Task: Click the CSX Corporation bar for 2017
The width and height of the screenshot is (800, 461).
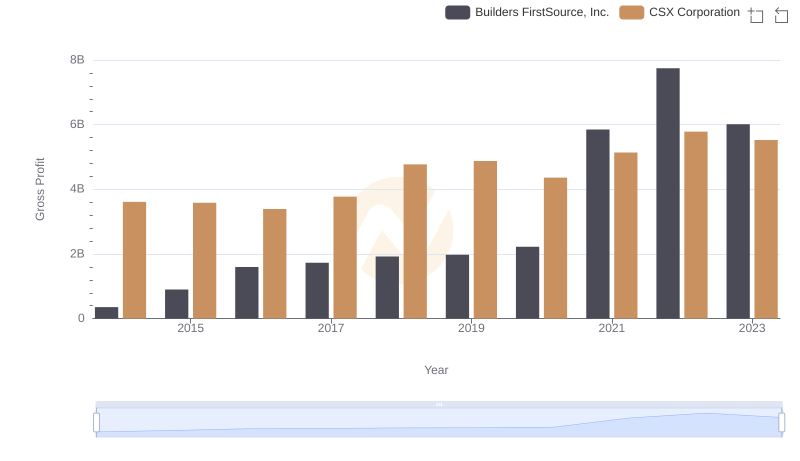Action: [345, 258]
